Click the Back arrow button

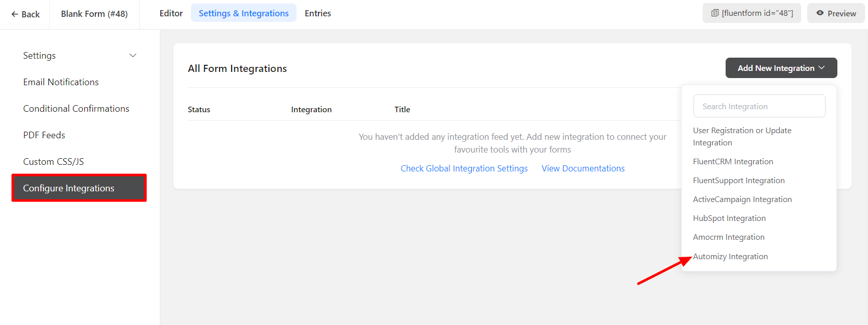(25, 14)
